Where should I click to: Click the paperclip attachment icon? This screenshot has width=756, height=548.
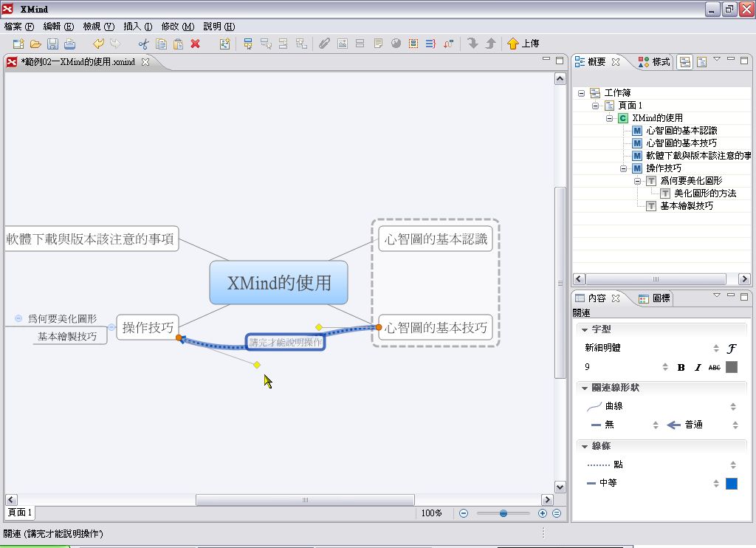point(324,44)
